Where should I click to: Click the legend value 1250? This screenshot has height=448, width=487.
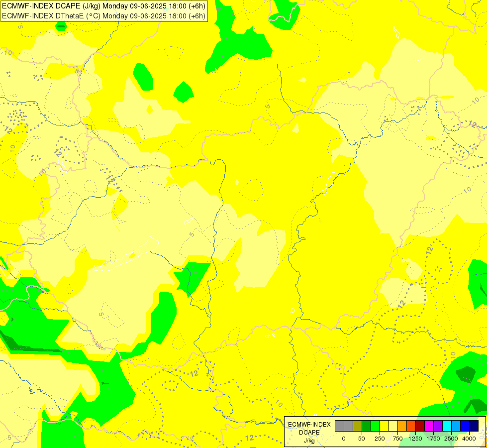click(x=415, y=439)
